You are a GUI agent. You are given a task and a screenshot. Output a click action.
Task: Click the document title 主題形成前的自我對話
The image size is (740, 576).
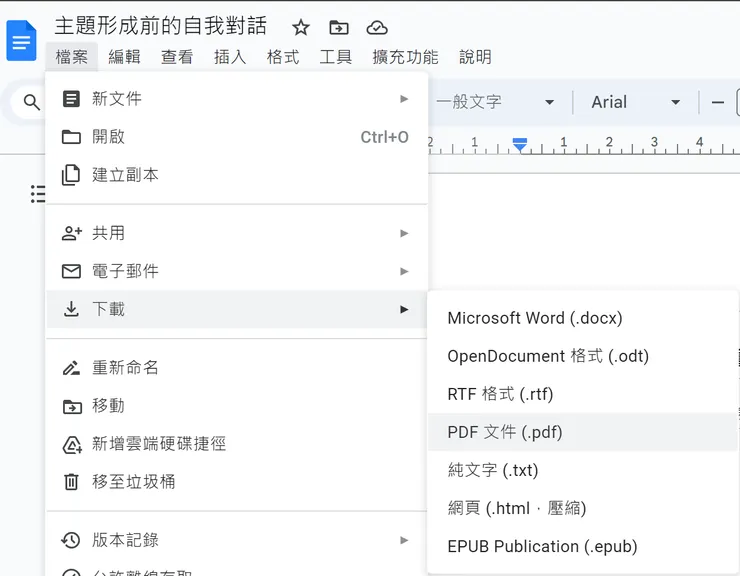(160, 26)
